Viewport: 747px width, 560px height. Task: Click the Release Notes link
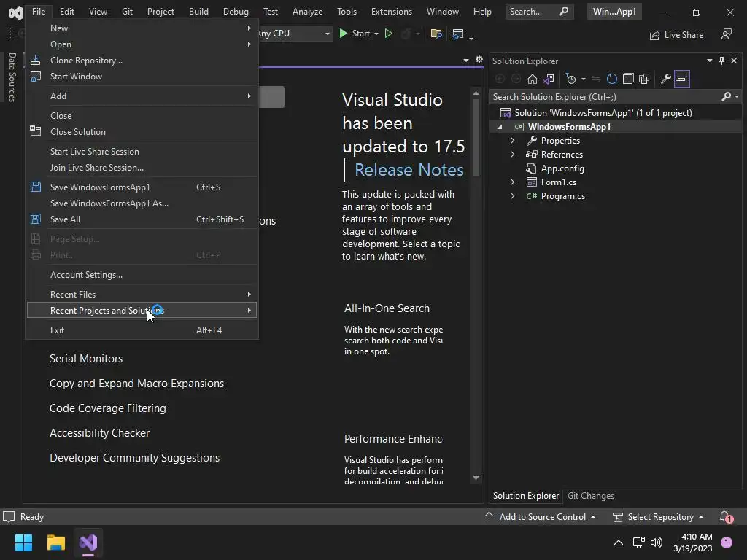pos(409,170)
